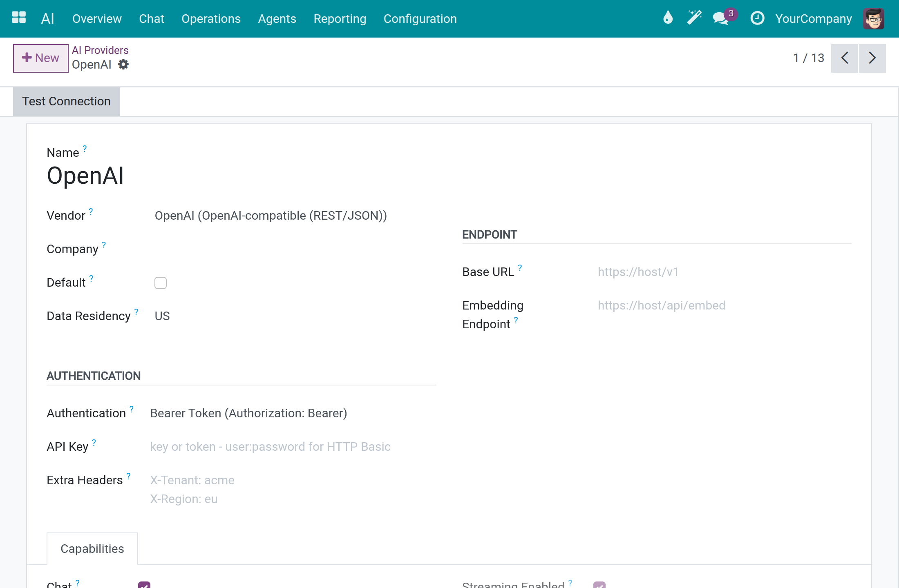Click the water drop icon in navbar
This screenshot has height=588, width=899.
point(668,18)
